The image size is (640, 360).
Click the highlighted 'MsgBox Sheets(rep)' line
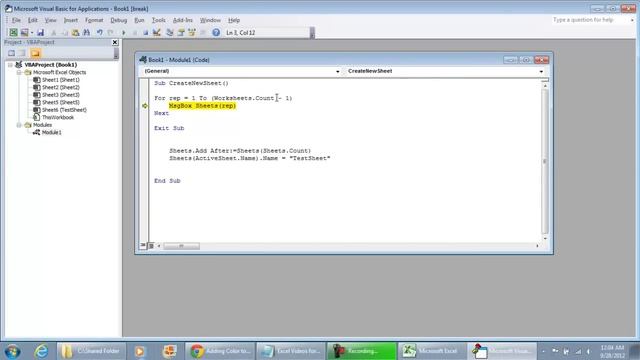click(x=202, y=106)
